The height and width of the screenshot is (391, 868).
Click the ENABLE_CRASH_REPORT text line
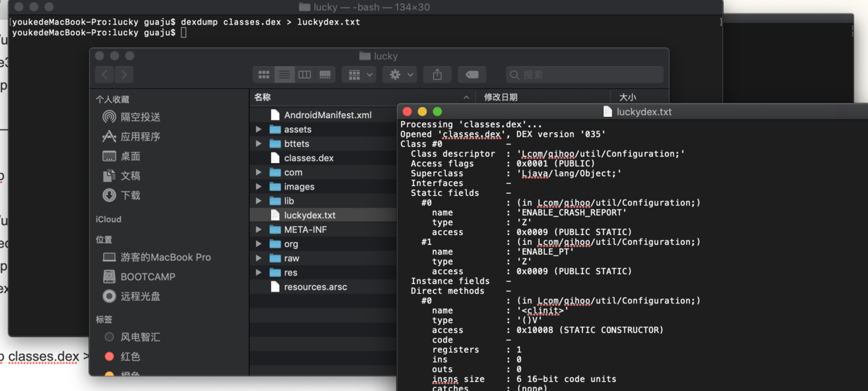572,213
